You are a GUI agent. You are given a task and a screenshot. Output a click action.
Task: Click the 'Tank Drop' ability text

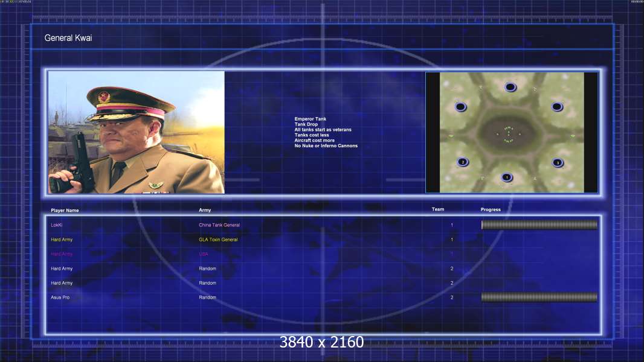306,124
